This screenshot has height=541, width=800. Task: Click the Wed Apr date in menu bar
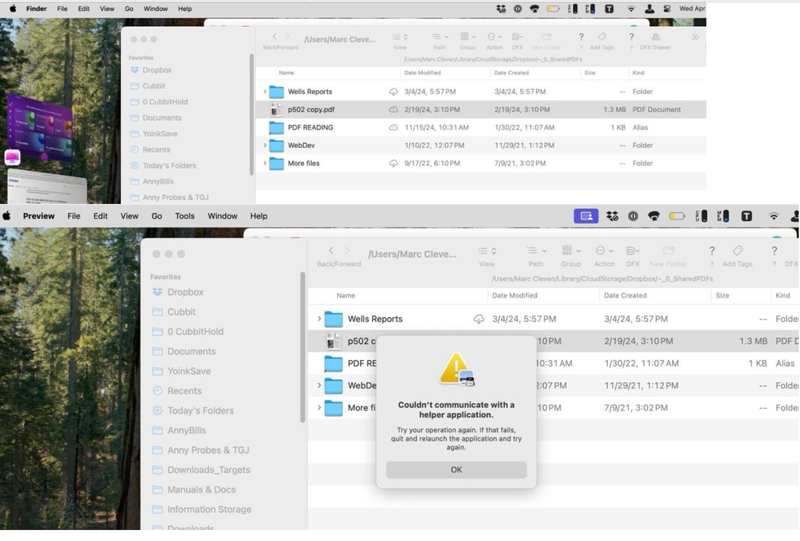tap(691, 8)
